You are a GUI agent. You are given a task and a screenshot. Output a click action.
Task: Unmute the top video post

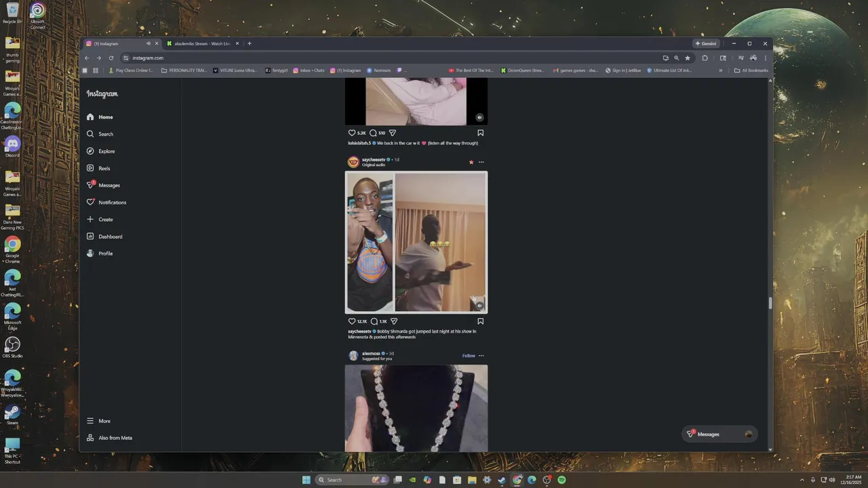tap(479, 117)
